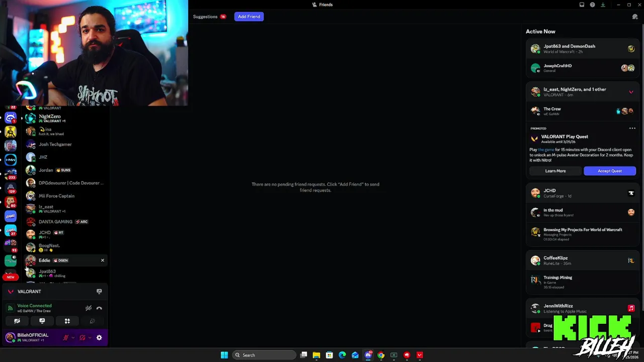The width and height of the screenshot is (644, 362).
Task: Open BoogNast. direct message
Action: pos(65,247)
